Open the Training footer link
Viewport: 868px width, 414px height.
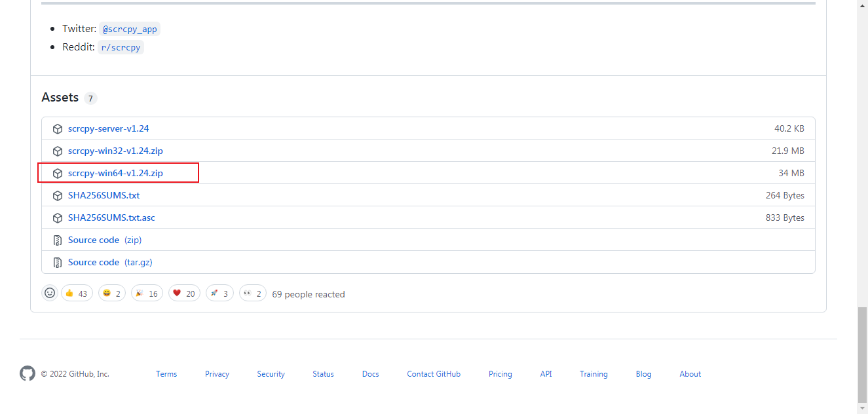tap(594, 374)
